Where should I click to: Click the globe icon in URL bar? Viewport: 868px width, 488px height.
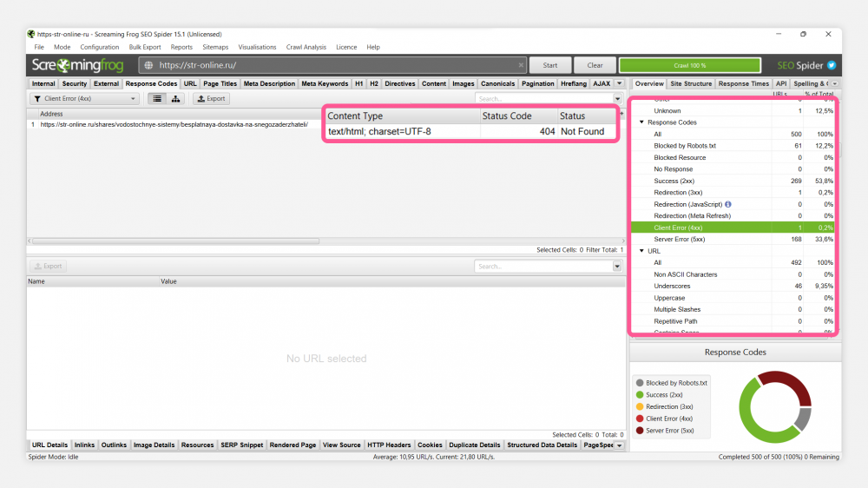click(x=148, y=65)
